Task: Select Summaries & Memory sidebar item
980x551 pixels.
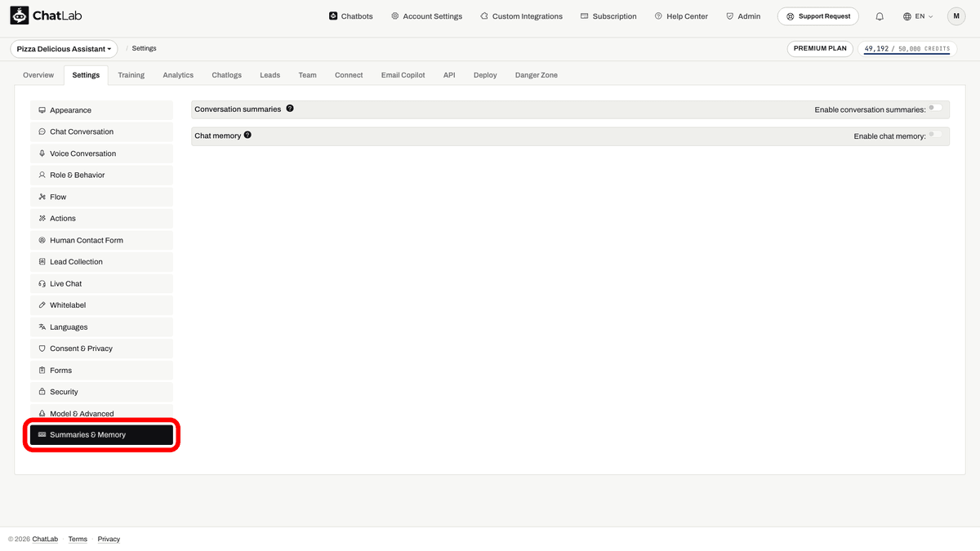Action: pos(102,435)
